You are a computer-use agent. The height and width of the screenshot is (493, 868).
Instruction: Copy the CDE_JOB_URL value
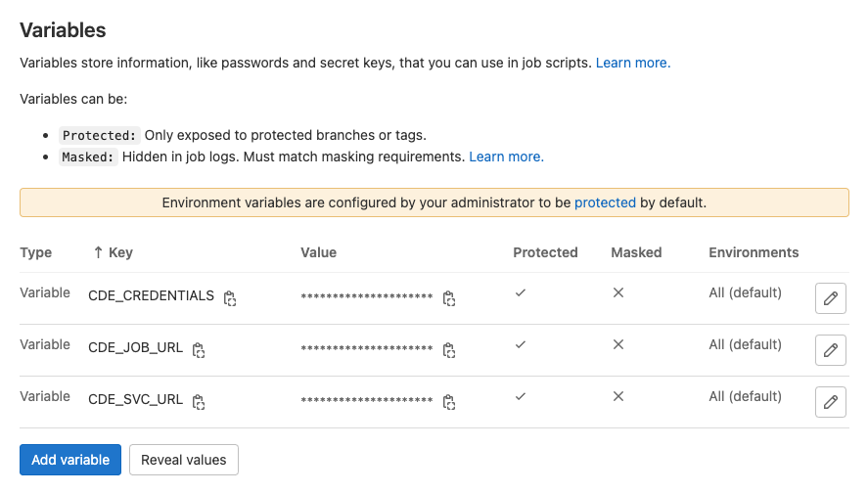click(x=449, y=350)
